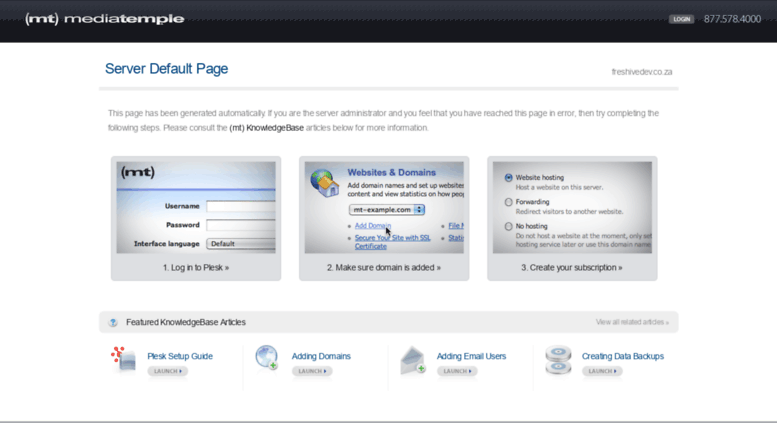Click LAUNCH under Adding Domains
Image resolution: width=777 pixels, height=423 pixels.
click(312, 371)
